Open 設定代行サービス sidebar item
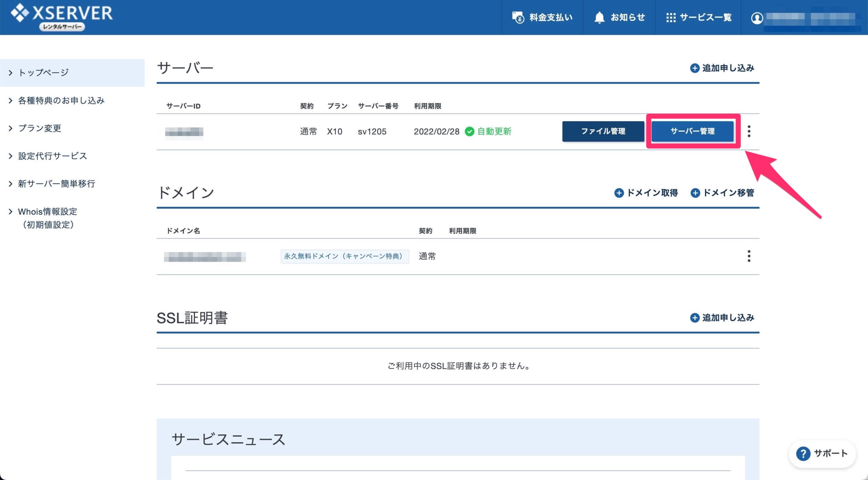868x480 pixels. (x=53, y=156)
